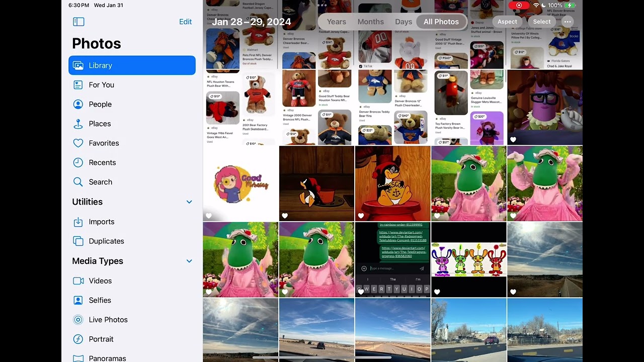This screenshot has width=644, height=362.
Task: Tap the heart on Good Morning photo
Action: click(x=209, y=216)
